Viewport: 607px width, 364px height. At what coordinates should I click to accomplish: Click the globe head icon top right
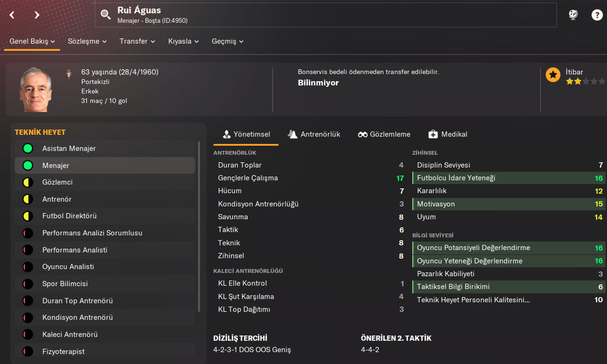(x=573, y=15)
